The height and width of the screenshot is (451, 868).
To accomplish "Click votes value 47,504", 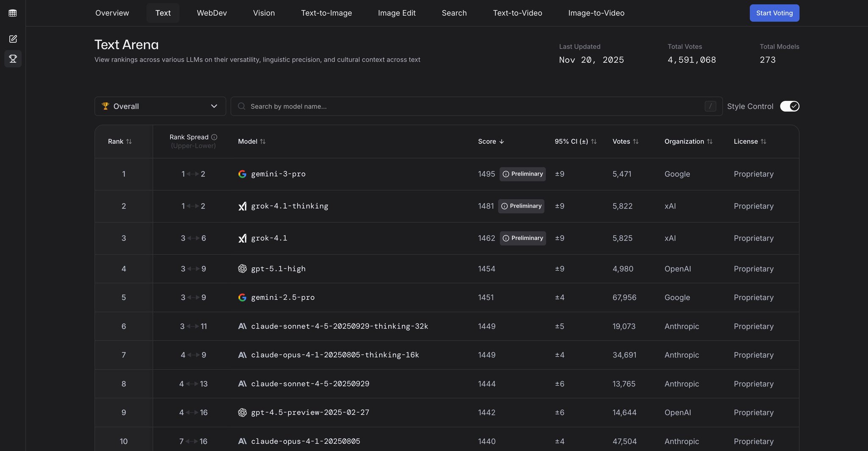I will (x=624, y=441).
